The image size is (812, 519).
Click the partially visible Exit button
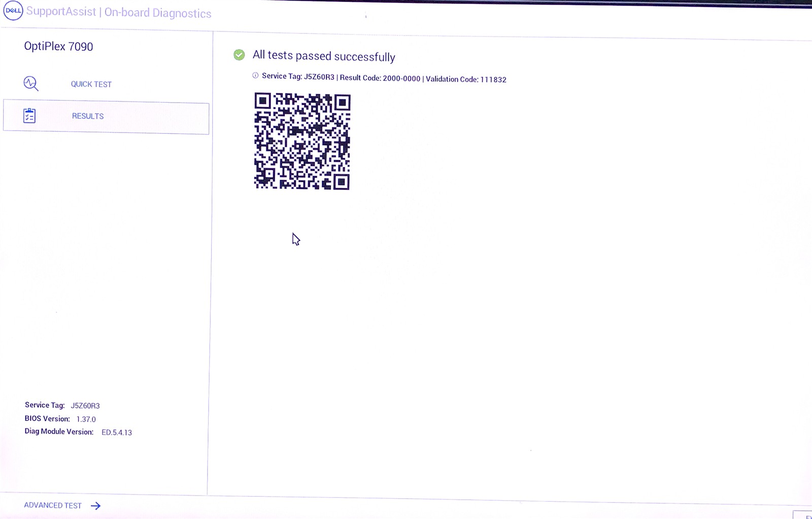(x=804, y=515)
